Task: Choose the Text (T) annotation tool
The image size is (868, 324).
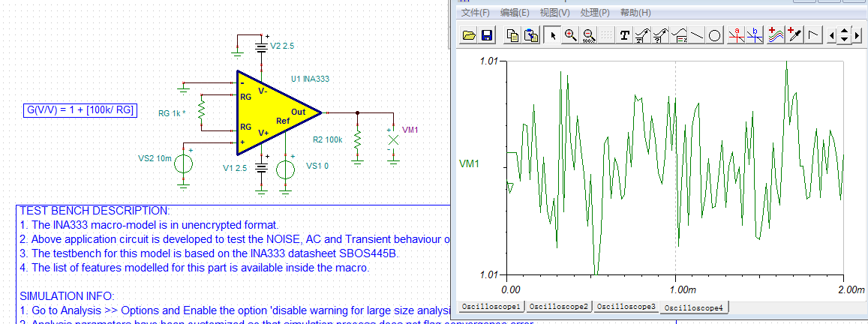Action: (x=624, y=36)
